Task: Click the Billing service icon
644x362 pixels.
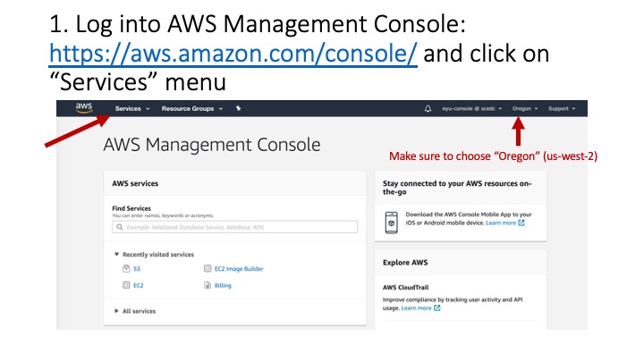Action: click(x=207, y=285)
